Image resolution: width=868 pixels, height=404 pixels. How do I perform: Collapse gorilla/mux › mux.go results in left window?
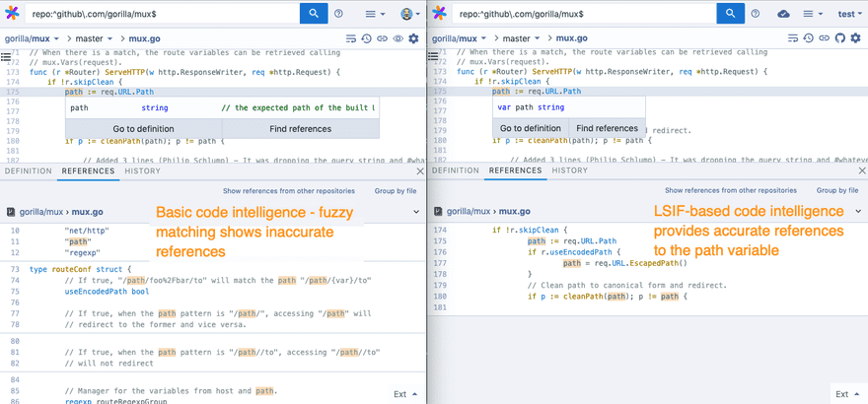pos(416,212)
